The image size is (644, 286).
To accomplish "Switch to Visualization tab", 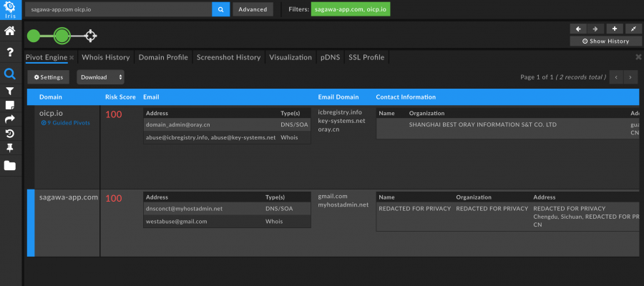I will 291,57.
